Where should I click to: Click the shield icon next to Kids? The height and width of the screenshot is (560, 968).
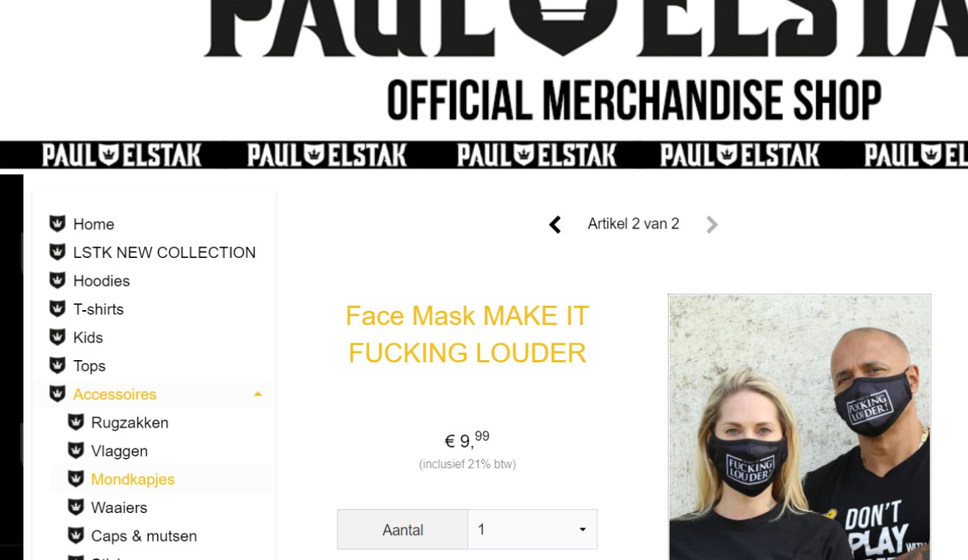click(x=57, y=337)
